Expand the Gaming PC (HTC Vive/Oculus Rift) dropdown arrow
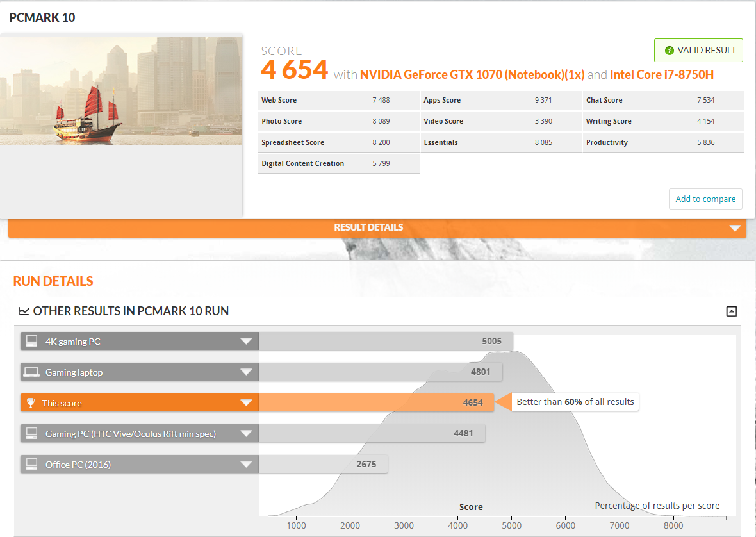The width and height of the screenshot is (756, 537). click(246, 433)
